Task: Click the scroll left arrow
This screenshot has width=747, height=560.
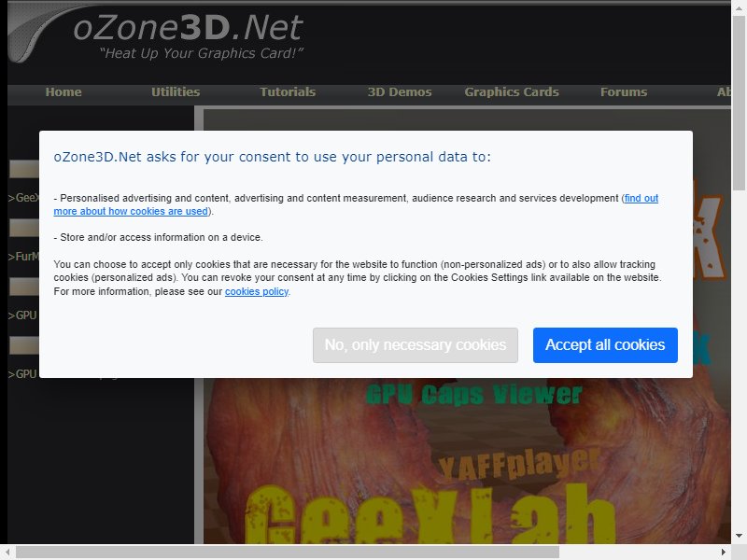Action: click(x=7, y=552)
